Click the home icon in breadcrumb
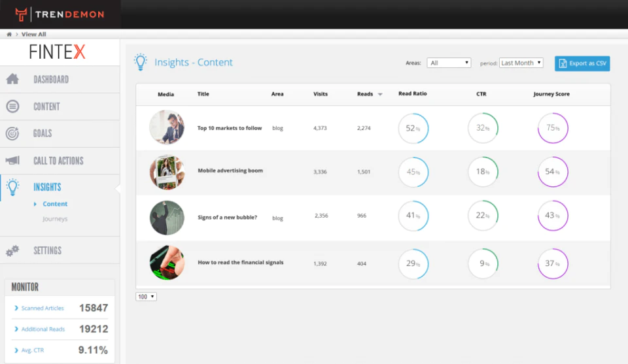Image resolution: width=628 pixels, height=364 pixels. (9, 35)
